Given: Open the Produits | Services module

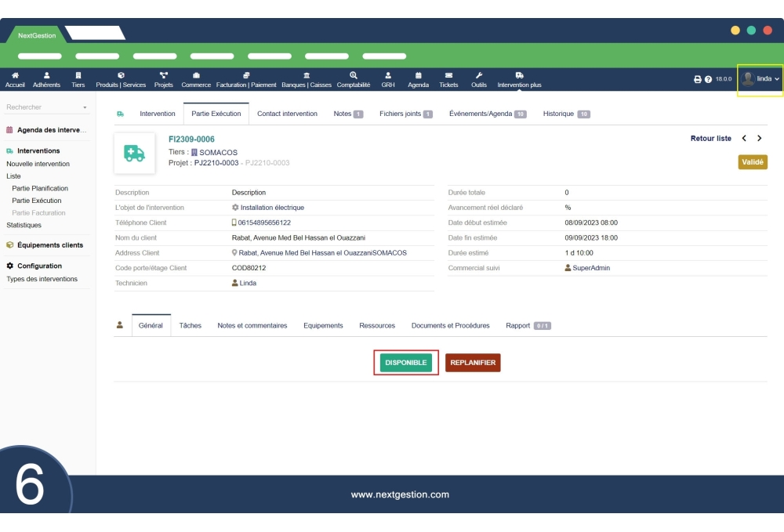Looking at the screenshot, I should pos(121,79).
